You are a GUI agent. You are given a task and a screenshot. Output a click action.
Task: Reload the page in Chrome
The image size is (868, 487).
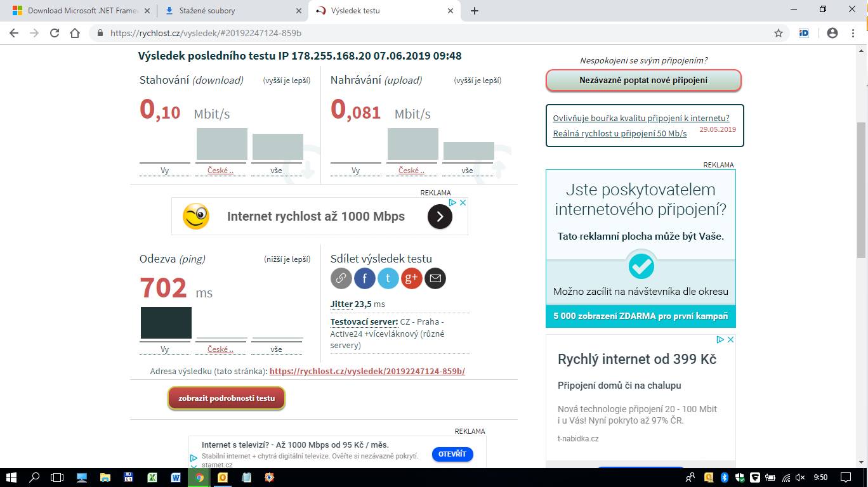(55, 33)
